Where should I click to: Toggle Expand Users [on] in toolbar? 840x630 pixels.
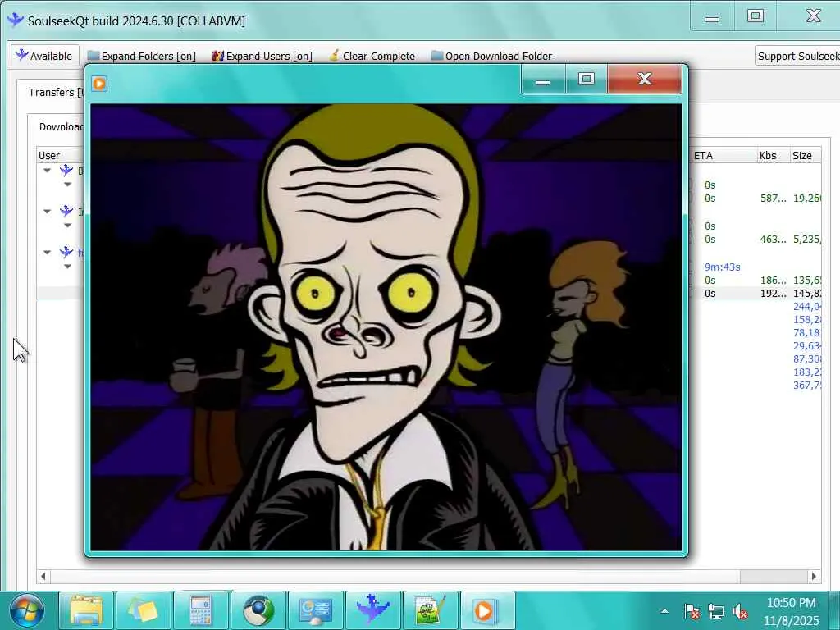pyautogui.click(x=262, y=56)
